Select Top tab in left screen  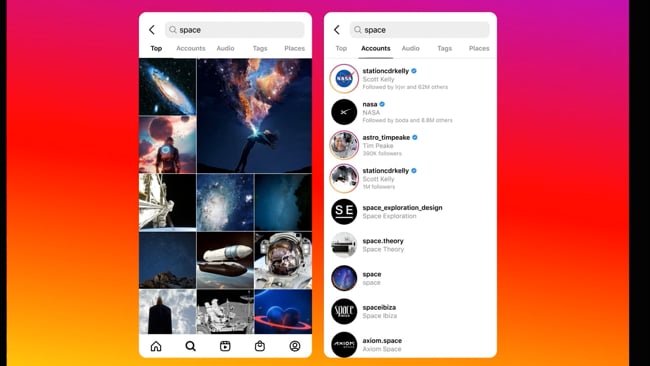click(x=156, y=48)
